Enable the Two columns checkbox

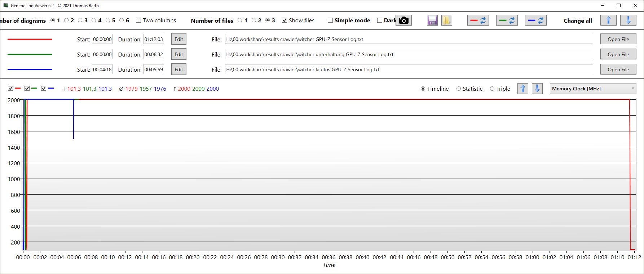point(138,21)
